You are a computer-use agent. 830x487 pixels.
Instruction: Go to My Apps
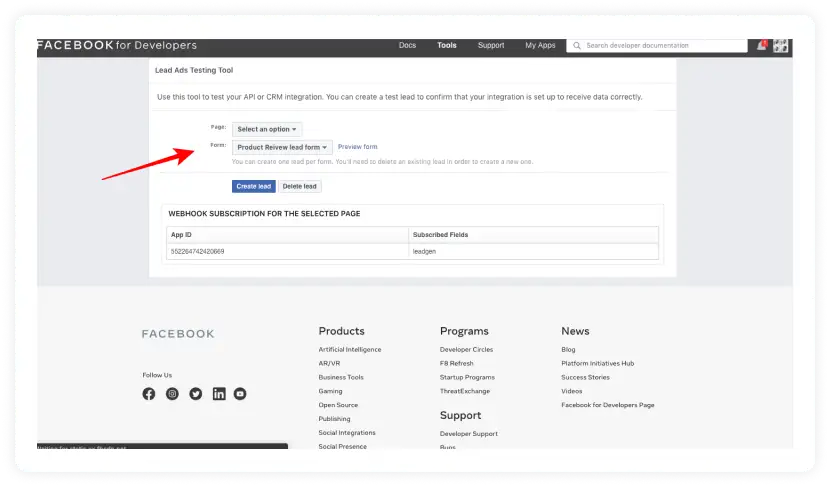(x=540, y=46)
